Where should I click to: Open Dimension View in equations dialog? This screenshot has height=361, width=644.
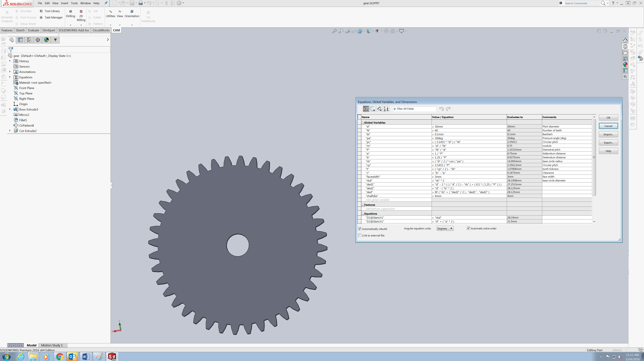click(x=379, y=109)
